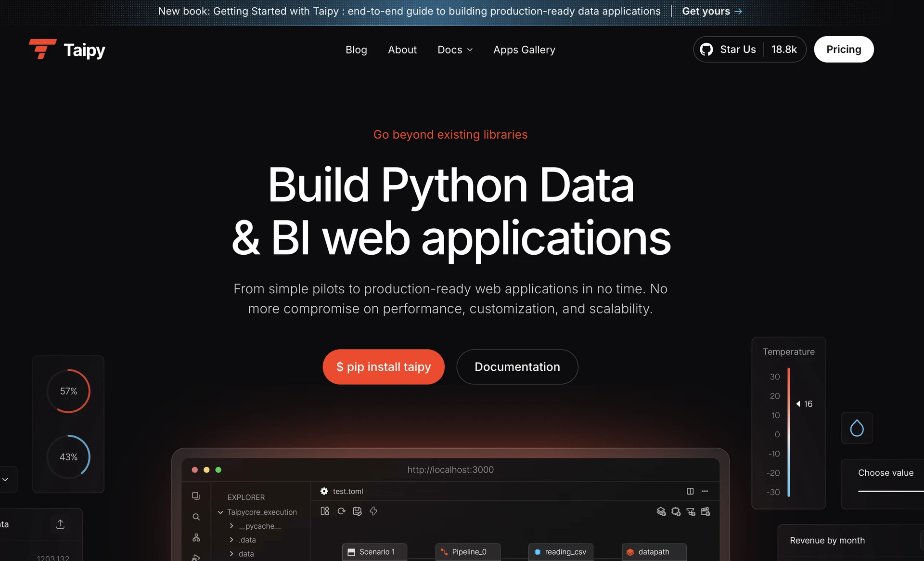
Task: Collapse the Taipycore_execution folder
Action: click(220, 512)
